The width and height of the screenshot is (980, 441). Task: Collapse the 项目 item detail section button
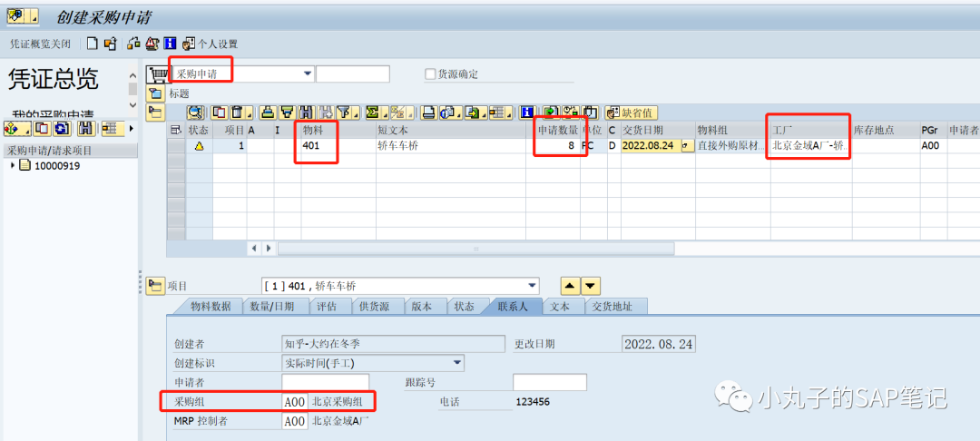[154, 286]
